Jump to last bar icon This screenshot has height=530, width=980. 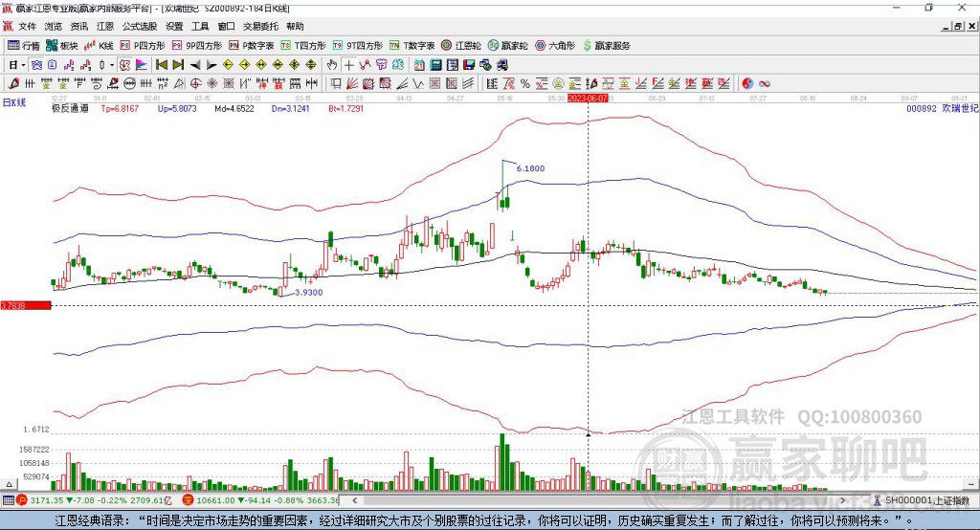pos(178,65)
